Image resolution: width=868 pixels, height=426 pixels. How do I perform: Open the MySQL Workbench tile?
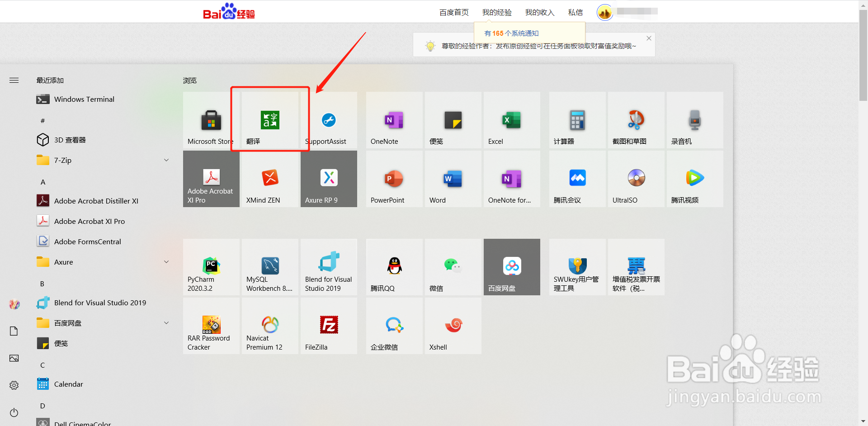coord(270,267)
